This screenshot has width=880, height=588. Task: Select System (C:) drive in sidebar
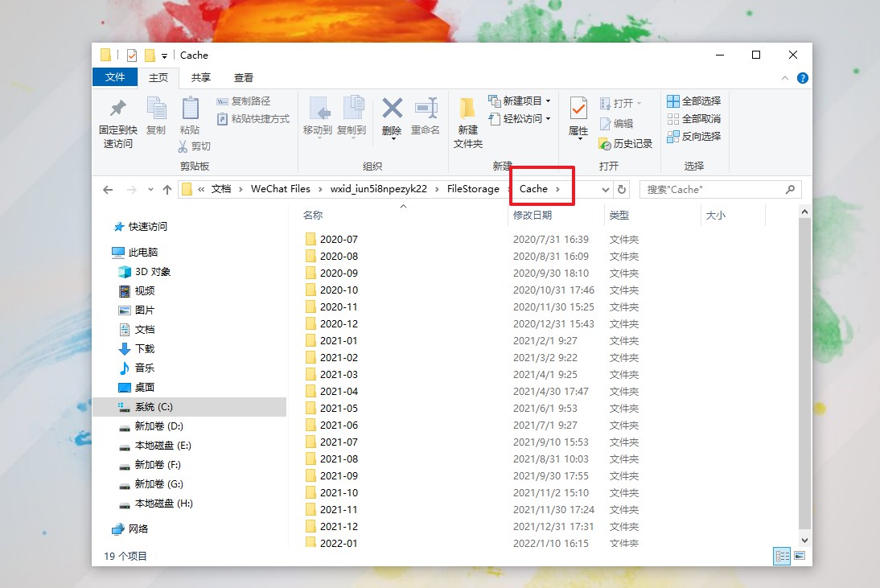coord(190,407)
